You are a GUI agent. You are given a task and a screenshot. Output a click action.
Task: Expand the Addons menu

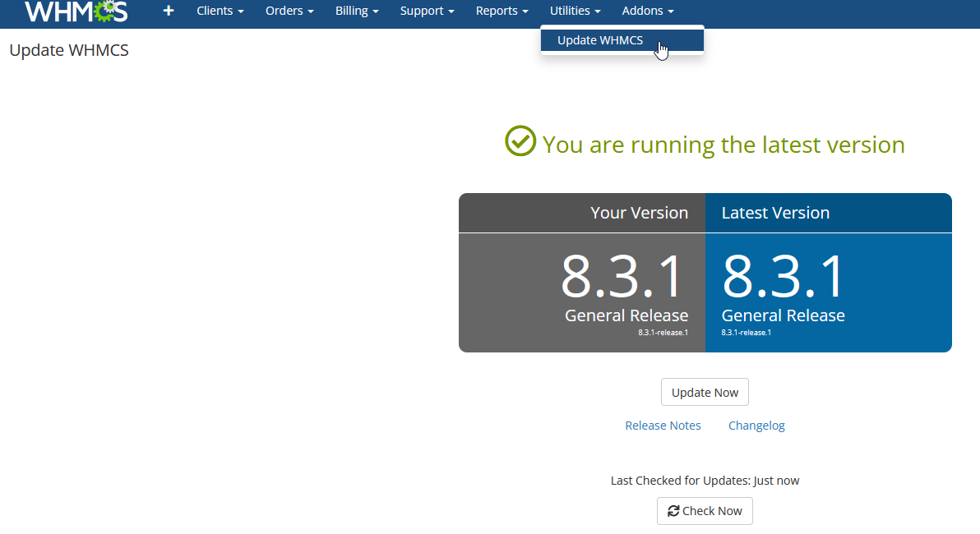pyautogui.click(x=648, y=11)
